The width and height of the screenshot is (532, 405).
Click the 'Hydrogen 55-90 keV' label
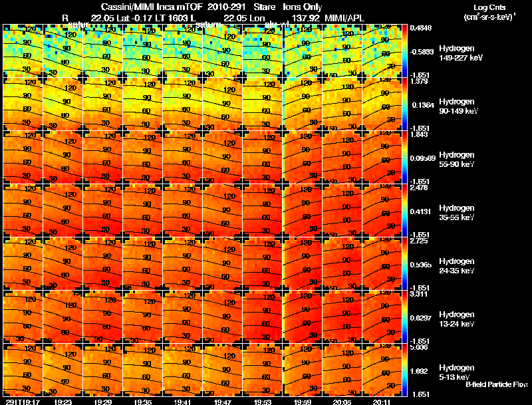click(x=456, y=160)
